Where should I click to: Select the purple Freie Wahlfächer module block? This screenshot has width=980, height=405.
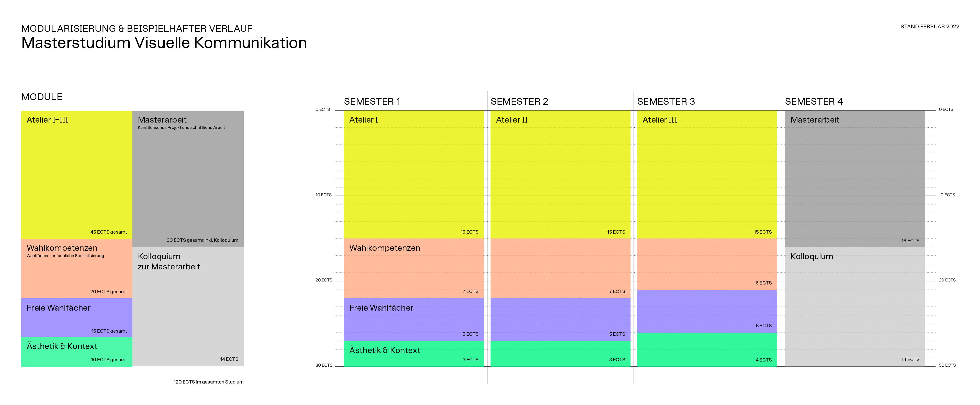pos(76,317)
